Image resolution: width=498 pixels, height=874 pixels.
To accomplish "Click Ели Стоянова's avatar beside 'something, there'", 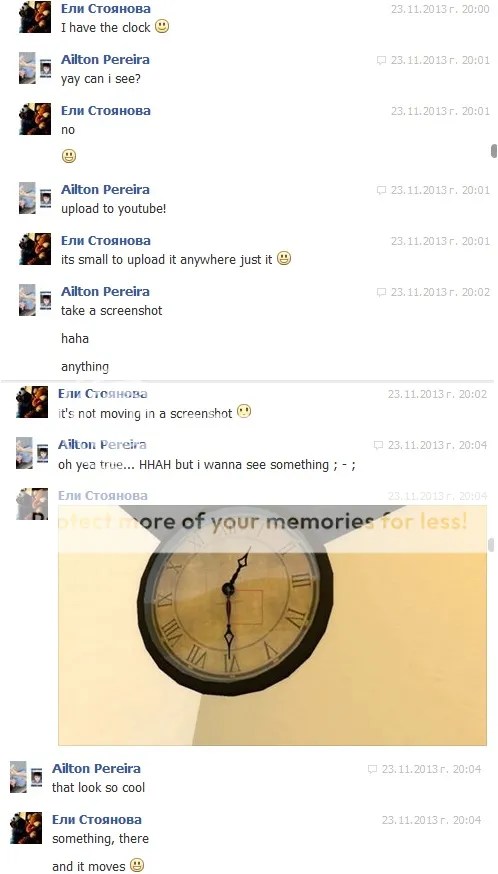I will tap(26, 828).
